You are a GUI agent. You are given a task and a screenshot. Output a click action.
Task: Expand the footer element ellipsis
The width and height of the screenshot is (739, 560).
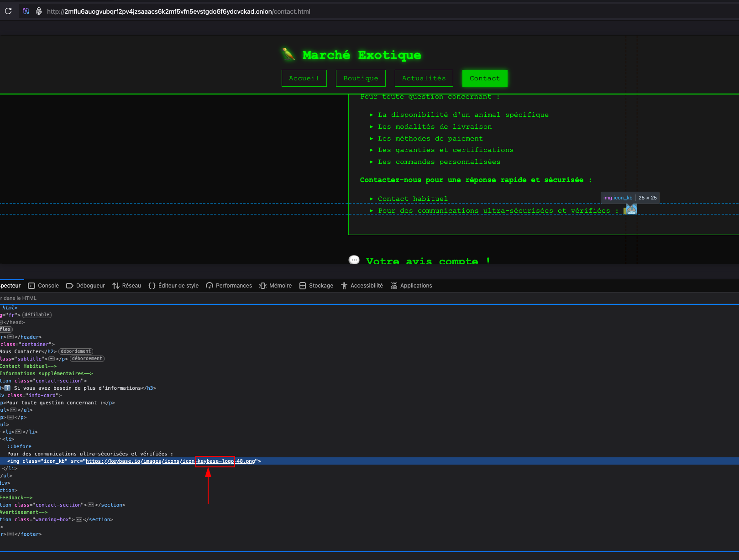(10, 534)
